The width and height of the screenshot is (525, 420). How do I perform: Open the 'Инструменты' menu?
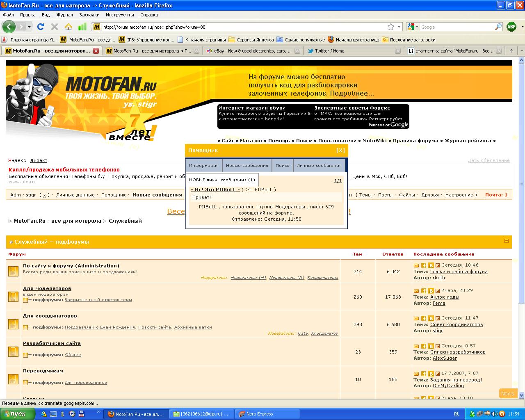120,15
